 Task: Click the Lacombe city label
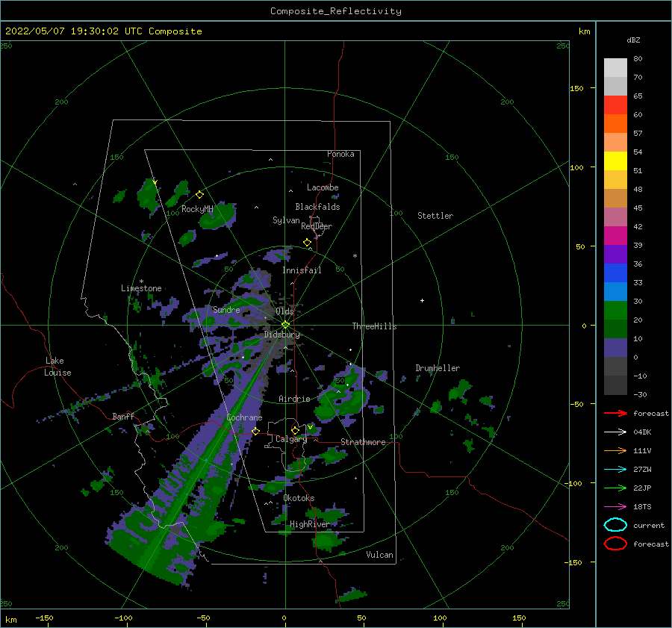point(323,187)
